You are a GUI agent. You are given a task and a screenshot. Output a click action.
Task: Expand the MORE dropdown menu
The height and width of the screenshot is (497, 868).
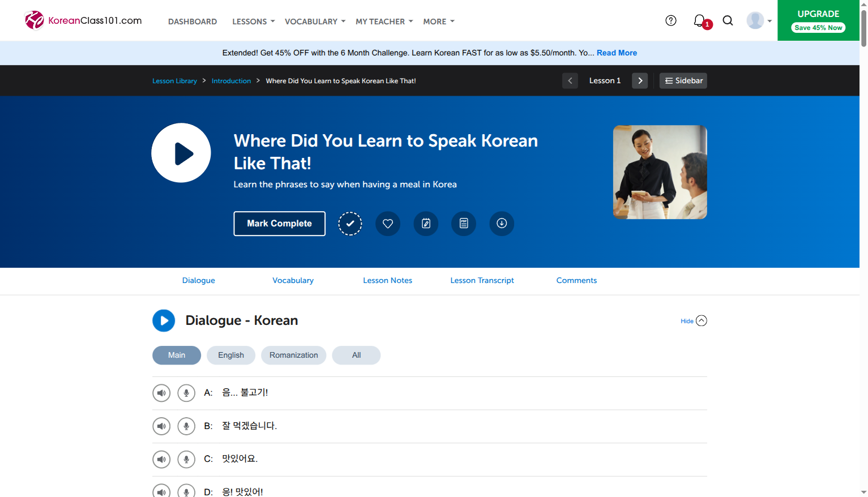(439, 22)
